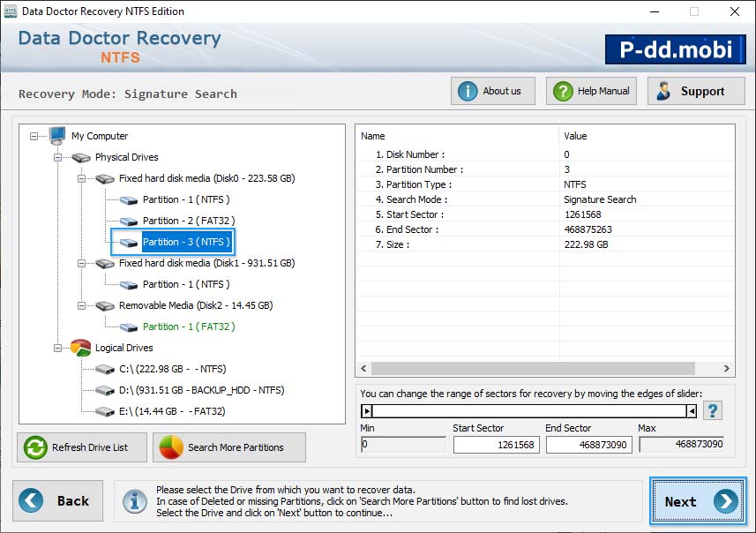Open the About us page
Viewport: 756px width, 533px height.
493,91
